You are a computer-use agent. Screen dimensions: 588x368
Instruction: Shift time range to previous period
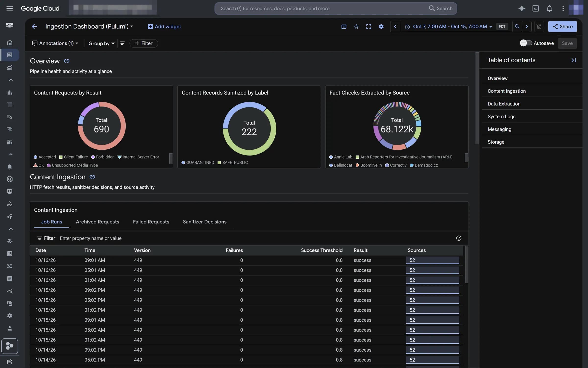[395, 26]
